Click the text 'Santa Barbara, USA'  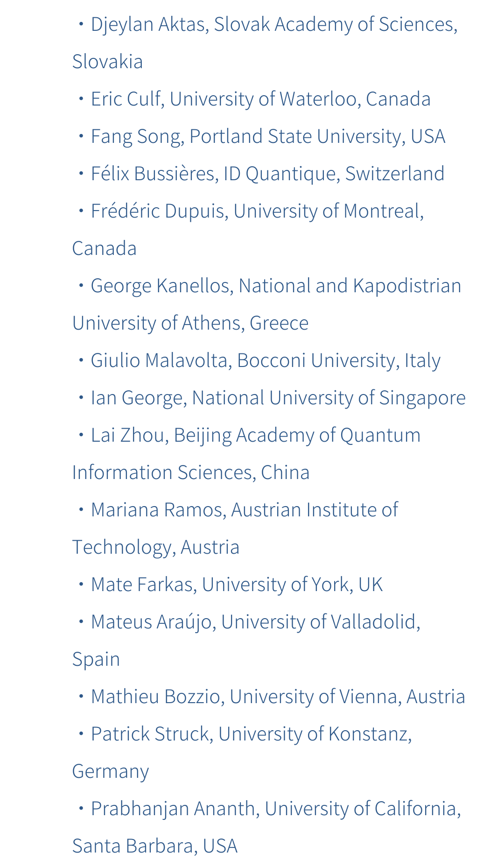[155, 846]
